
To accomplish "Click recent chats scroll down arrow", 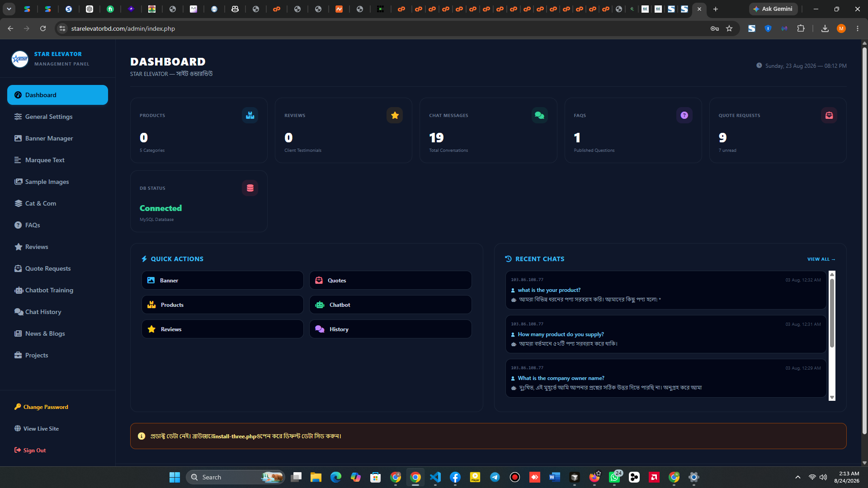I will coord(832,398).
